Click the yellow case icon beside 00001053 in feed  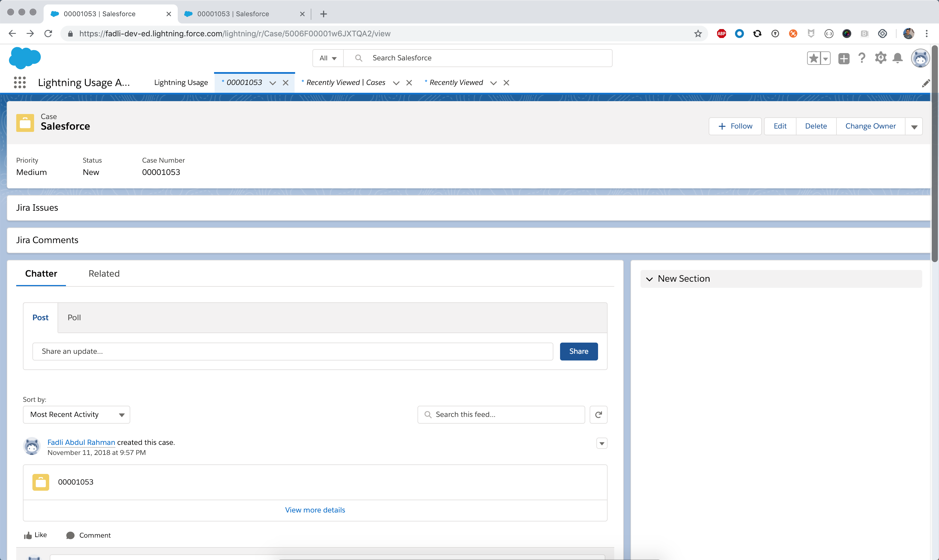point(41,482)
